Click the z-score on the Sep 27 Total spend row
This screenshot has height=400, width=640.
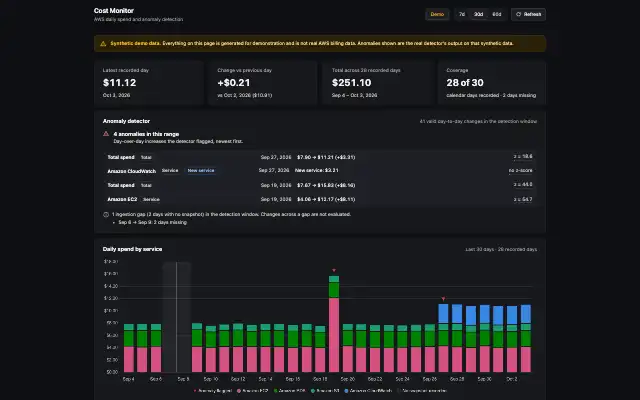coord(523,156)
